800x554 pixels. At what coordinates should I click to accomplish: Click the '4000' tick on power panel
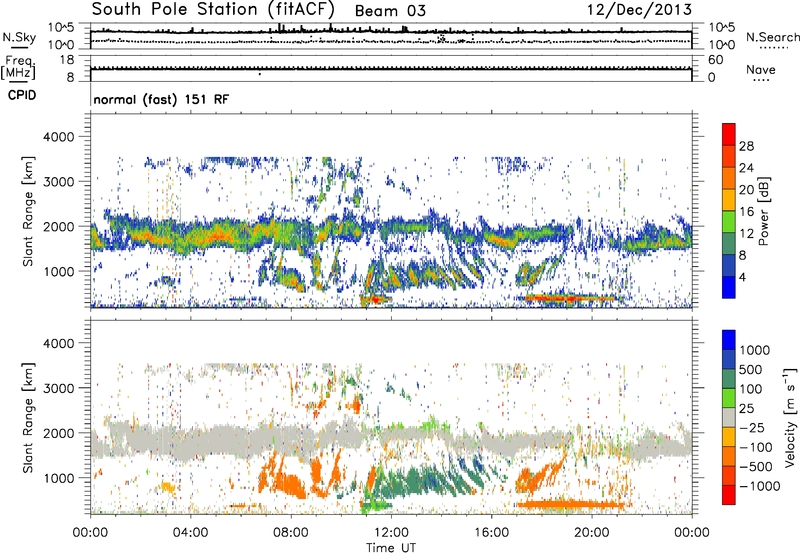[x=59, y=137]
